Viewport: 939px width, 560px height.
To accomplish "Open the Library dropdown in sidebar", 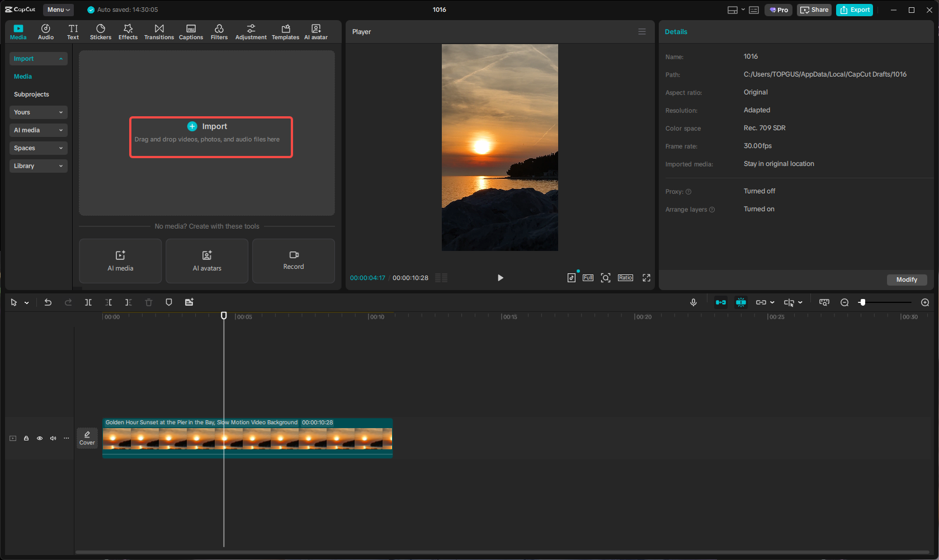I will (x=38, y=166).
